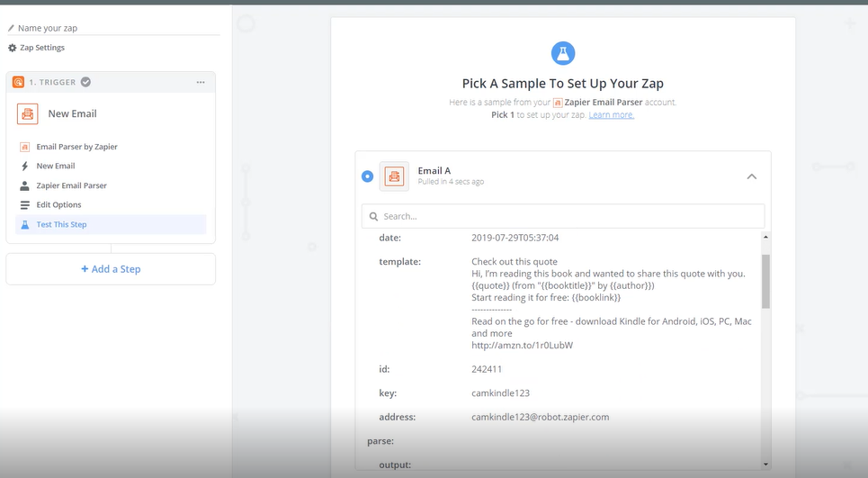Click the template: field label
Image resolution: width=868 pixels, height=478 pixels.
[399, 261]
